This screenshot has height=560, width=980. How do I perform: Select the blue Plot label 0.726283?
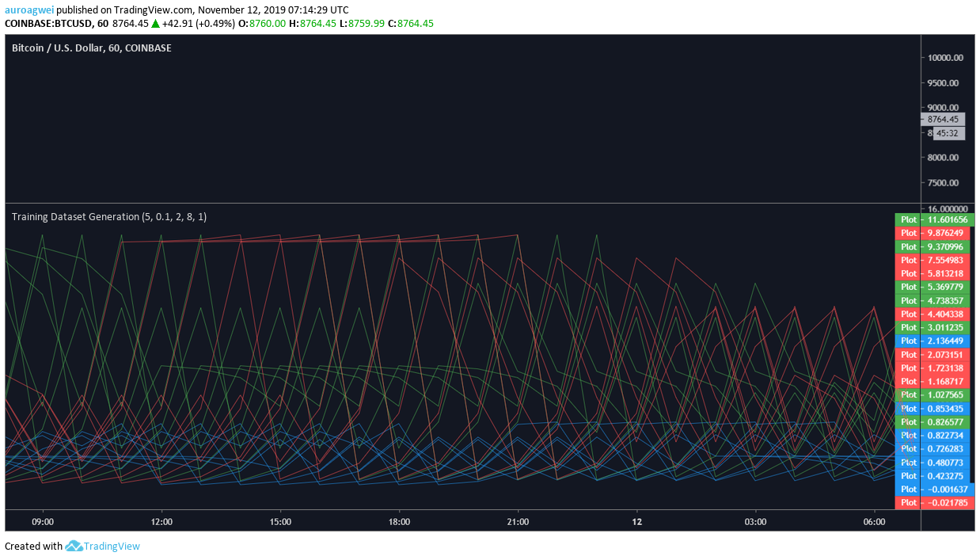click(932, 448)
